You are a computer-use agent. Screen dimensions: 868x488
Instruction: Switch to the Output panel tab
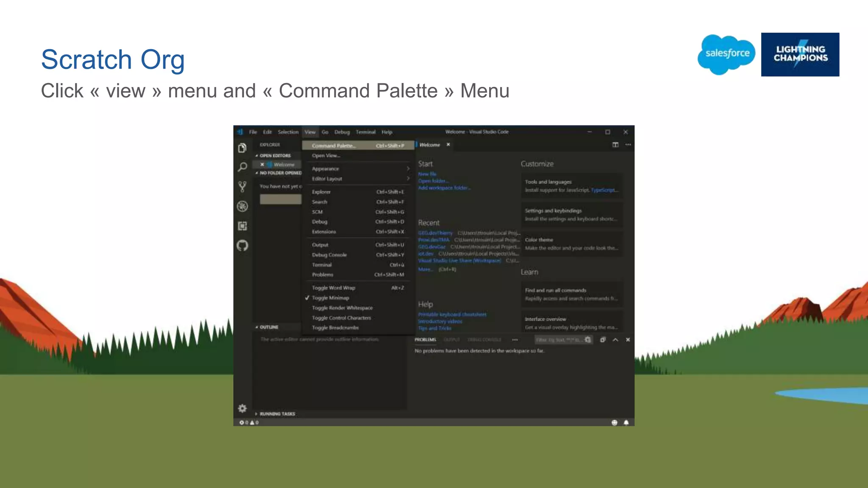(x=451, y=340)
